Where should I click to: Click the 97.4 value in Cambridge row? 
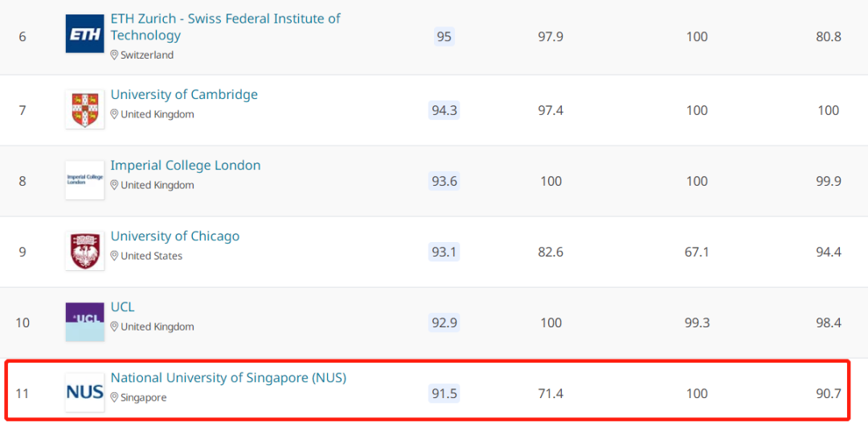[551, 110]
